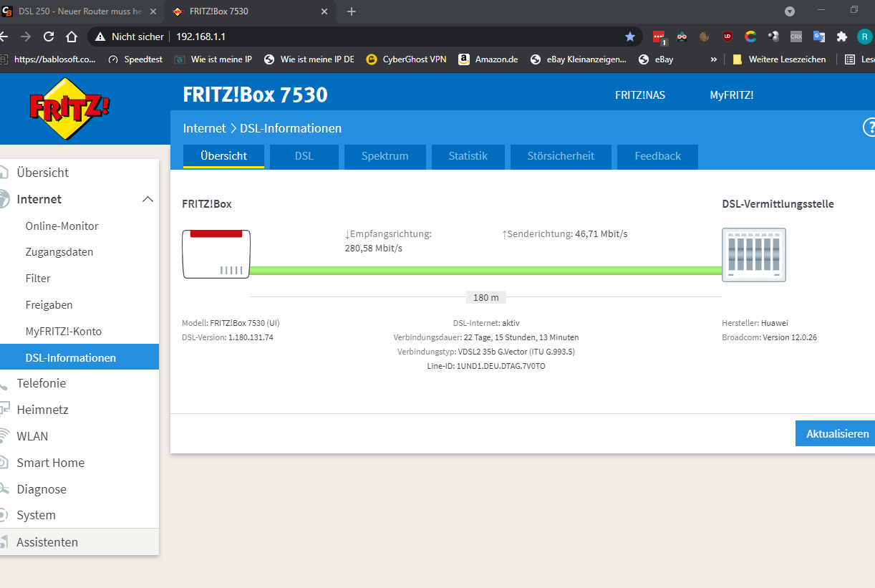Click the Line-ID 1UND1.DEU.DTAG.7V0TO text
The height and width of the screenshot is (588, 875).
[486, 366]
